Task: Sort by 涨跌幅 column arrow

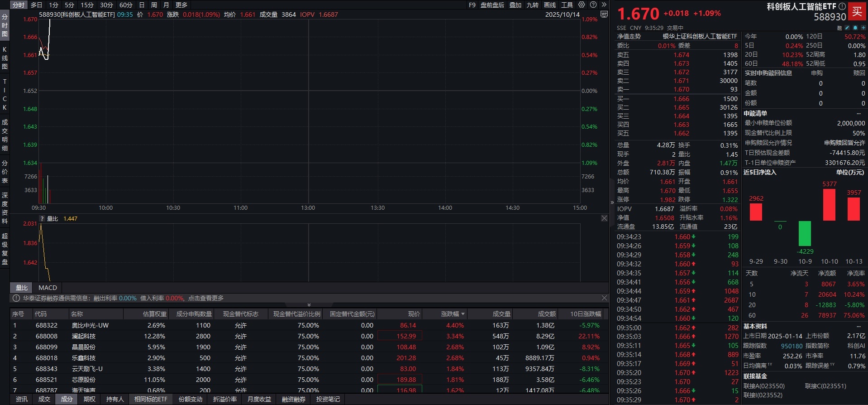Action: coord(463,314)
